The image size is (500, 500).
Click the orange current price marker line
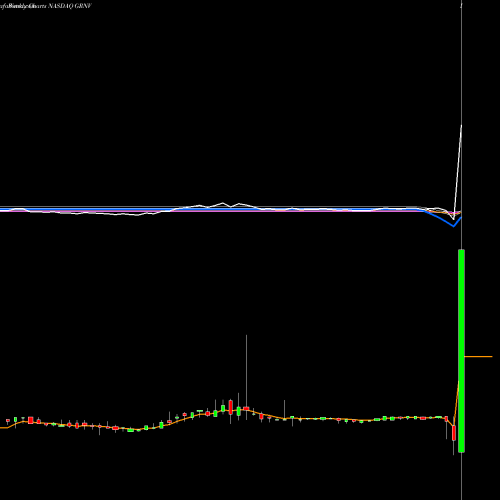pyautogui.click(x=478, y=357)
